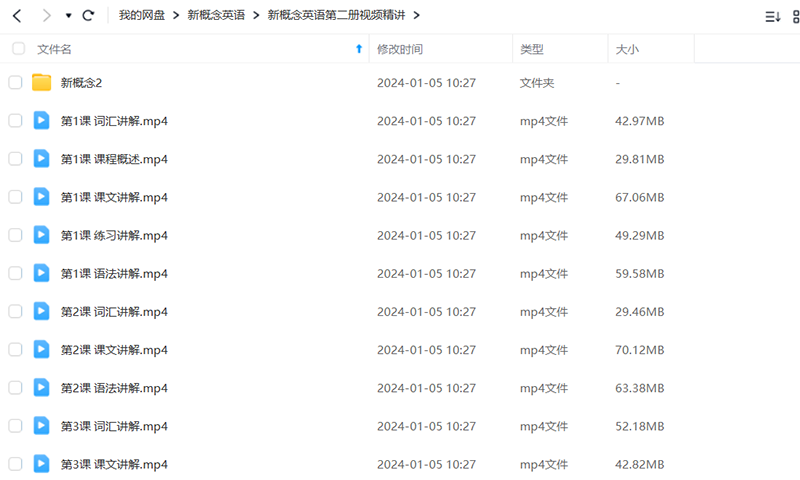Click the 49.29MB size value
The height and width of the screenshot is (480, 800).
coord(640,236)
